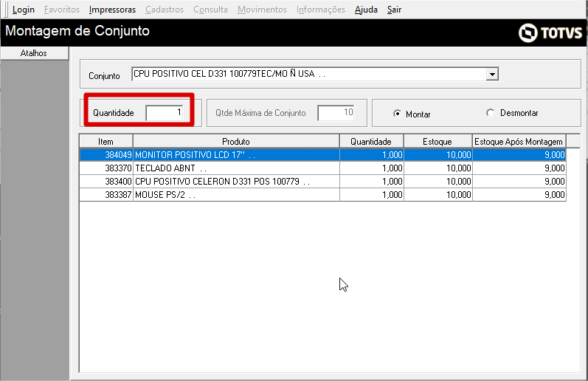The width and height of the screenshot is (588, 381).
Task: Open the Login menu
Action: click(24, 10)
